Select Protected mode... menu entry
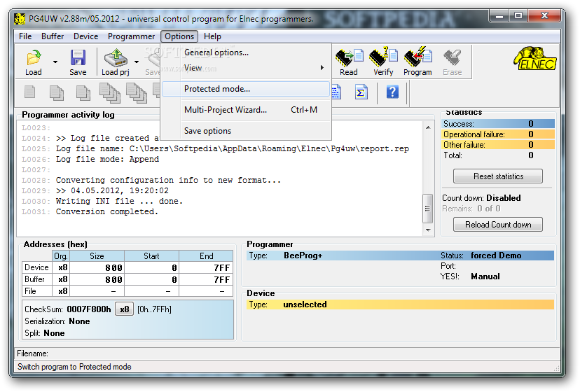This screenshot has height=392, width=580. 246,89
